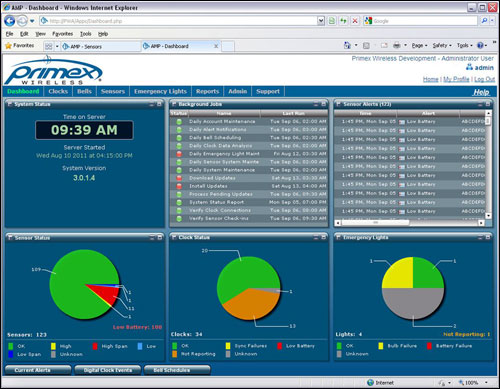Expand the Safety menu dropdown

click(x=442, y=45)
